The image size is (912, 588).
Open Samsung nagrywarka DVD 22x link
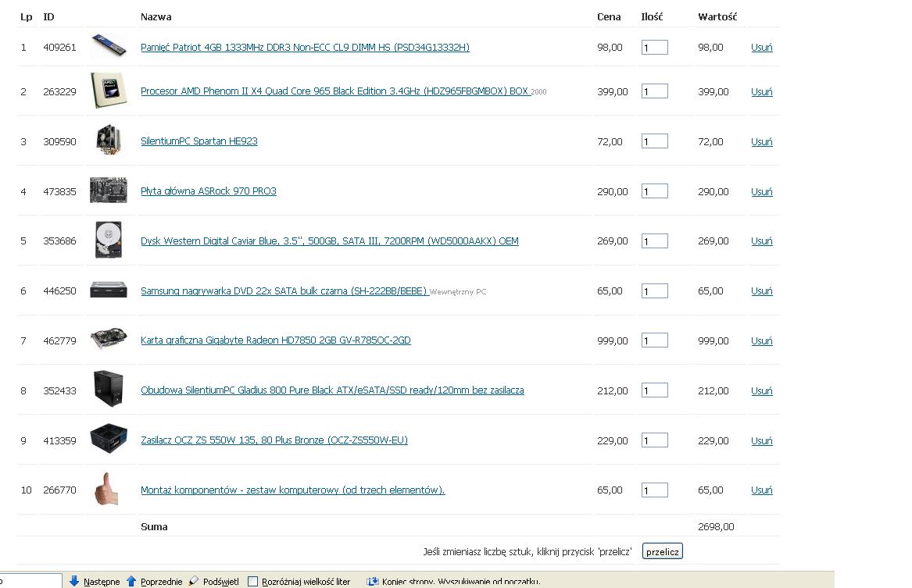pos(284,291)
